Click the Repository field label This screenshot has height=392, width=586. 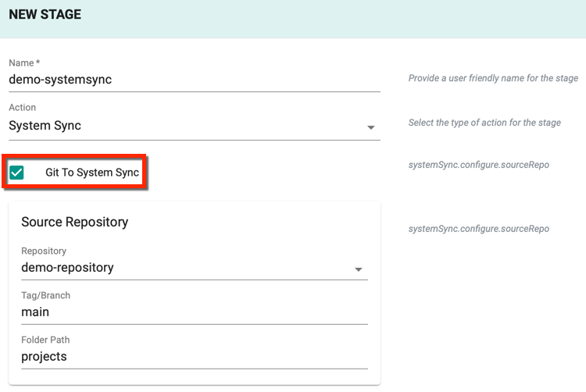pos(44,251)
